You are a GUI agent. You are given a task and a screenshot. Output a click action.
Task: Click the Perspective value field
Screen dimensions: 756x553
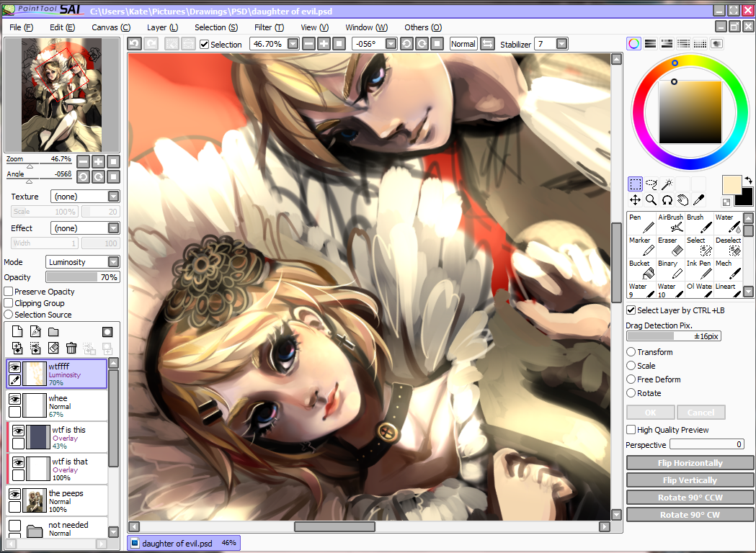pyautogui.click(x=706, y=444)
